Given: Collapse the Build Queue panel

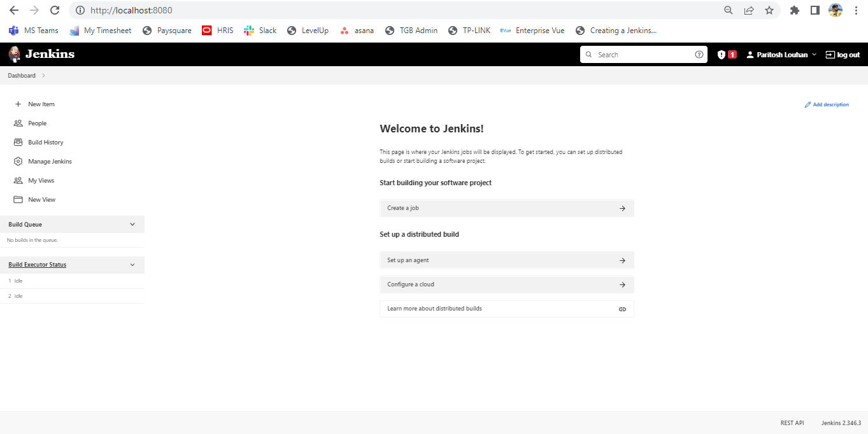Looking at the screenshot, I should pos(132,224).
